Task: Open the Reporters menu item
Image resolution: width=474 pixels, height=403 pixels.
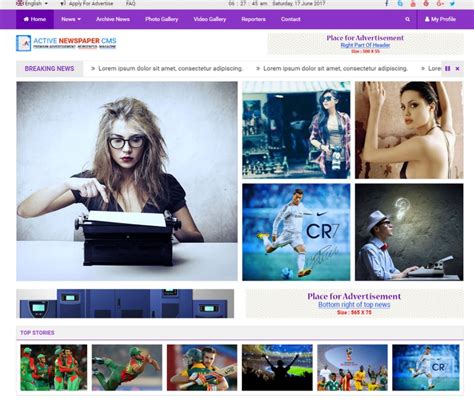Action: [253, 19]
